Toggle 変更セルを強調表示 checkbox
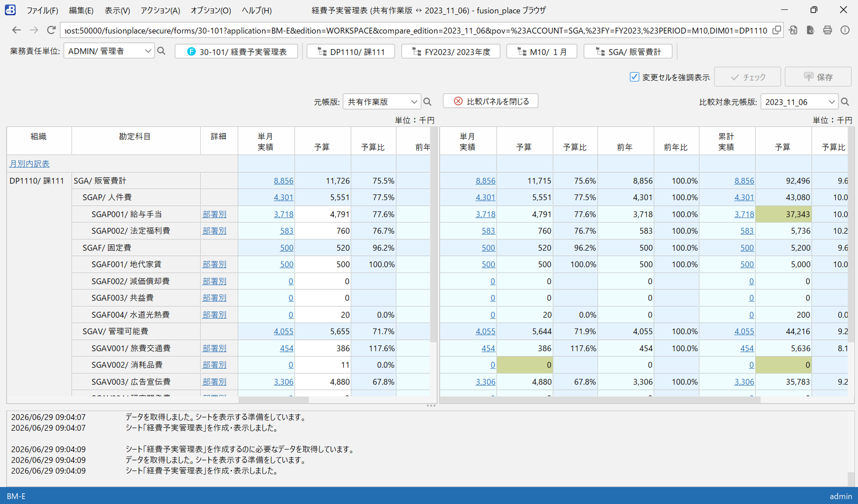 634,77
